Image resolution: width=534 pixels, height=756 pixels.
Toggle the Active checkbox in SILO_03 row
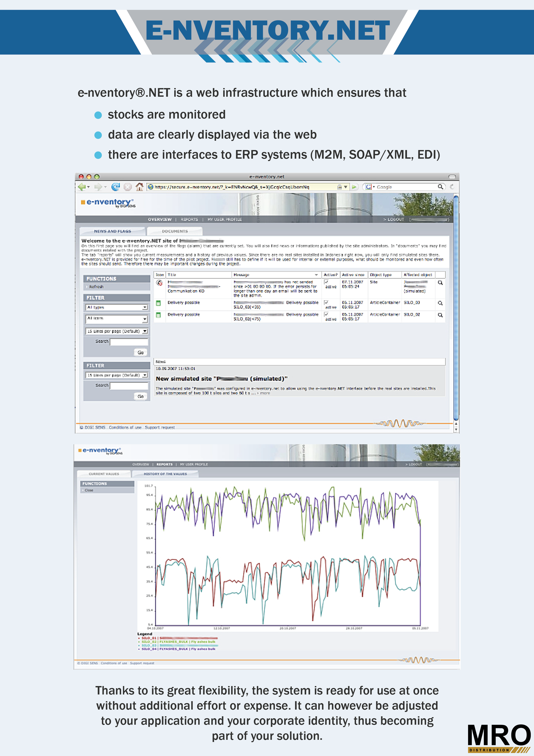click(x=326, y=302)
